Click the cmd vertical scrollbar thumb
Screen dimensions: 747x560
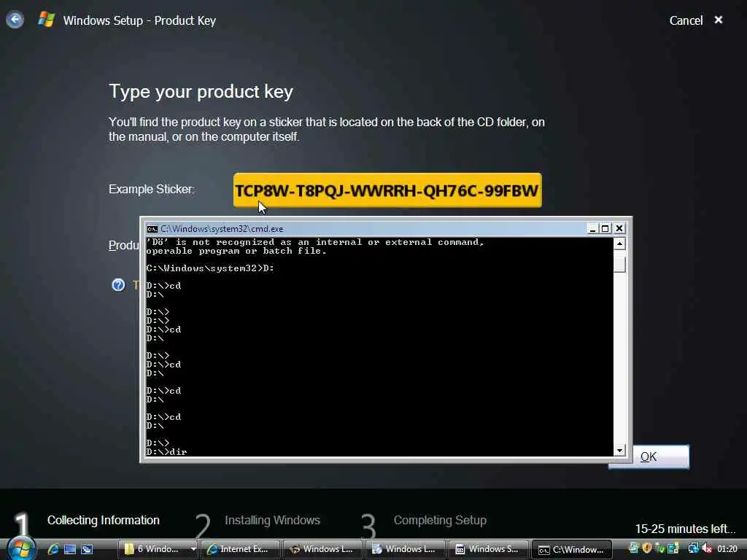coord(619,264)
